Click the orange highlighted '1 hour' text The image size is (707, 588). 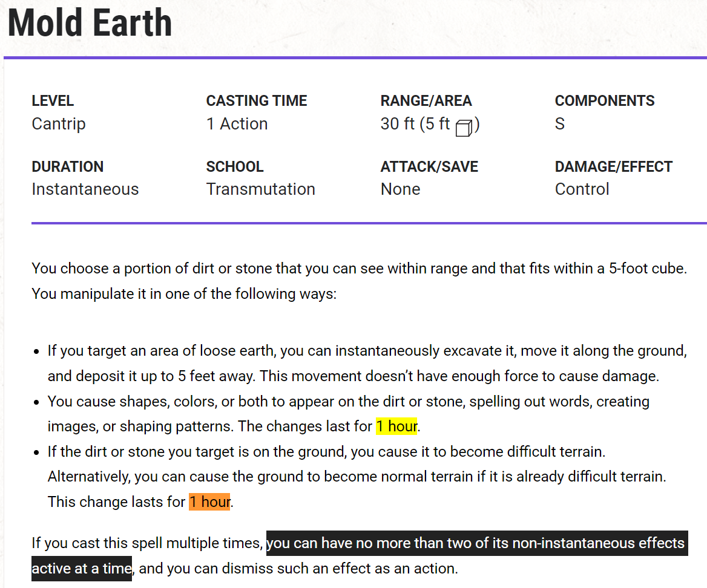pyautogui.click(x=209, y=501)
